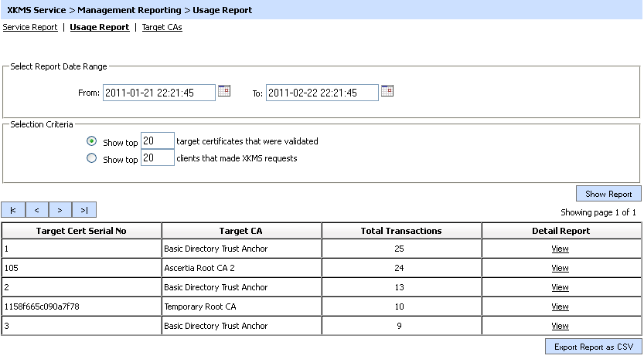The width and height of the screenshot is (644, 359).
Task: Open the Usage Report tab
Action: tap(99, 27)
